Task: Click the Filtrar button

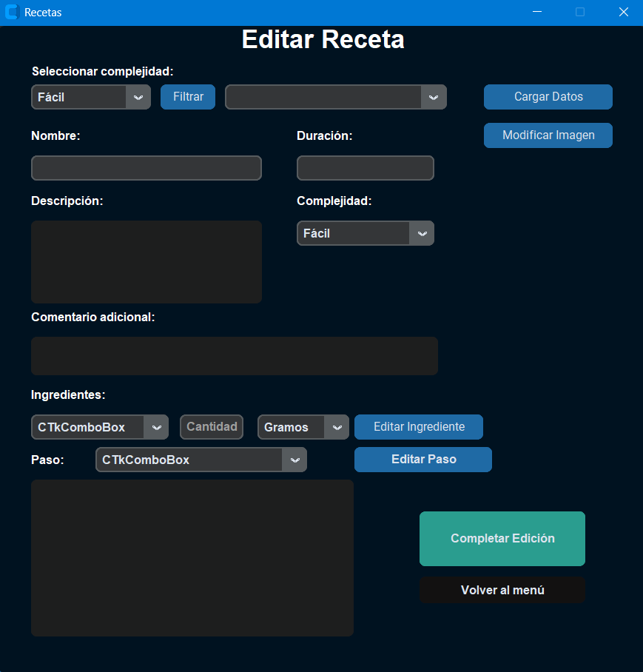Action: click(187, 96)
